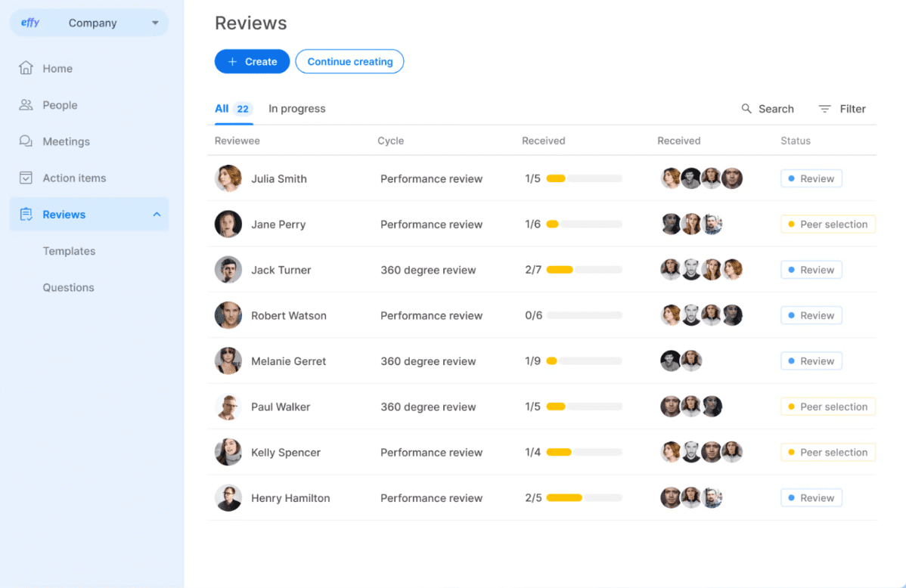Click Review status for Melanie Gerret
The width and height of the screenshot is (906, 588).
[x=811, y=361]
